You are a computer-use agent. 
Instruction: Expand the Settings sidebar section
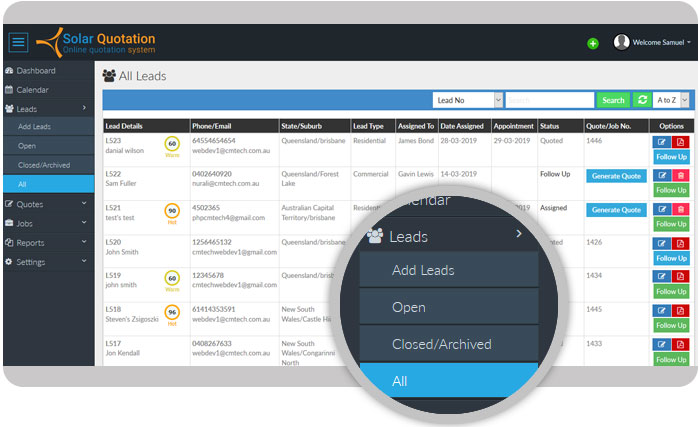point(47,262)
